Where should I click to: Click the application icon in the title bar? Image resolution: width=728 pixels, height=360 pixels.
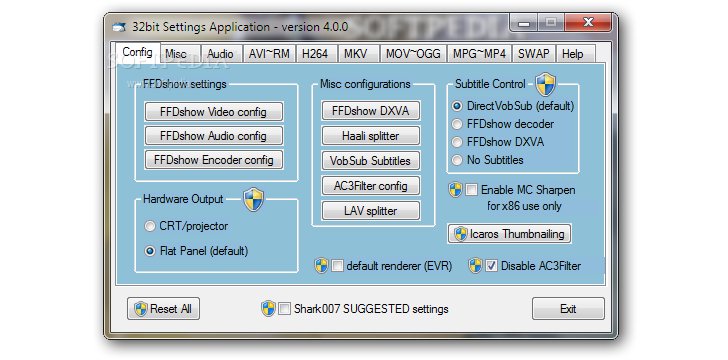click(x=119, y=27)
